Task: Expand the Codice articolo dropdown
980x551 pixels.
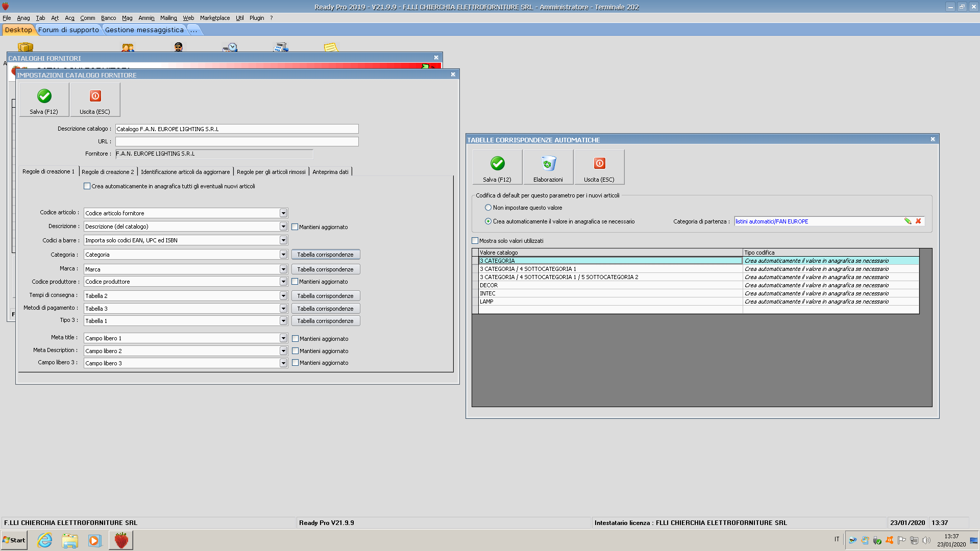Action: tap(283, 213)
